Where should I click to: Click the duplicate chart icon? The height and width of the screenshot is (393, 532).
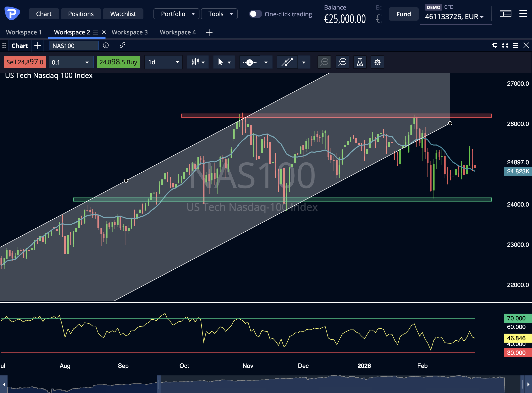pyautogui.click(x=494, y=45)
